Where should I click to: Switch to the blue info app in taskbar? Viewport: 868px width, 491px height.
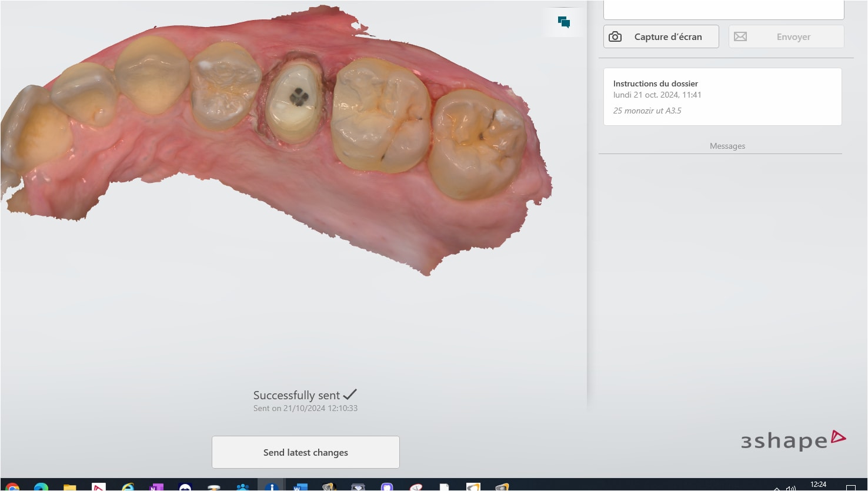click(271, 487)
